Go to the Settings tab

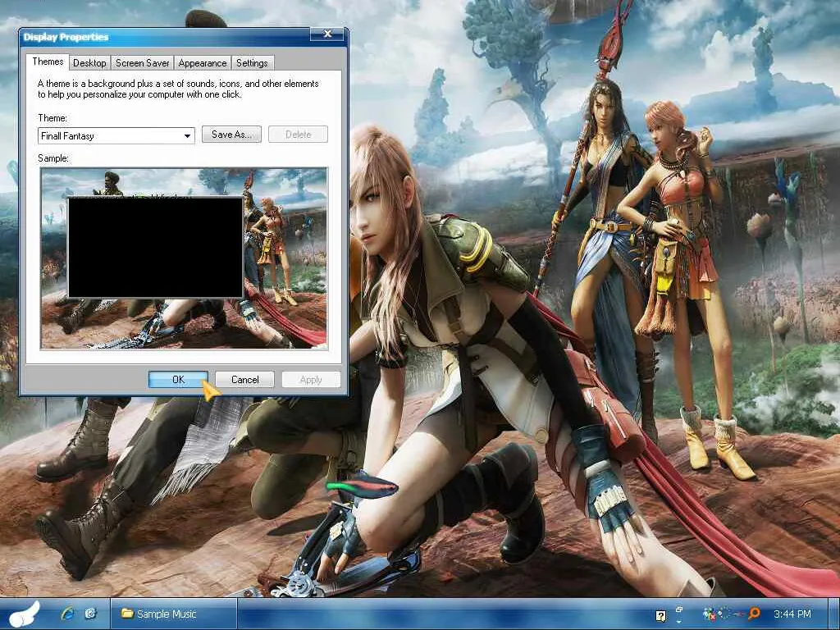coord(252,62)
